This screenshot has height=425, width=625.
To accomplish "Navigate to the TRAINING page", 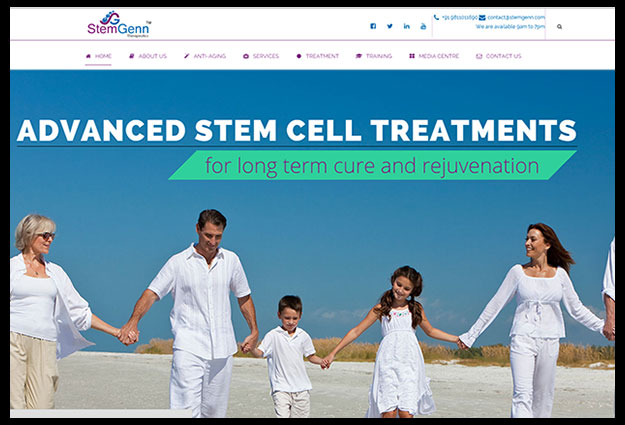I will point(374,56).
